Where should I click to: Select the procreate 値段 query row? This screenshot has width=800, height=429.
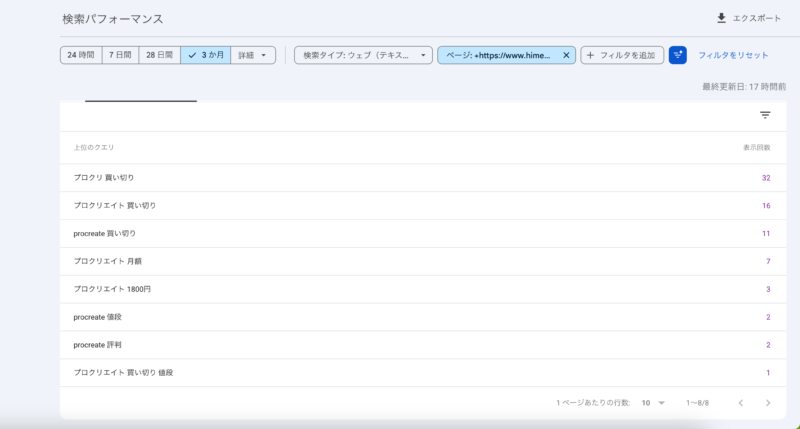[422, 317]
